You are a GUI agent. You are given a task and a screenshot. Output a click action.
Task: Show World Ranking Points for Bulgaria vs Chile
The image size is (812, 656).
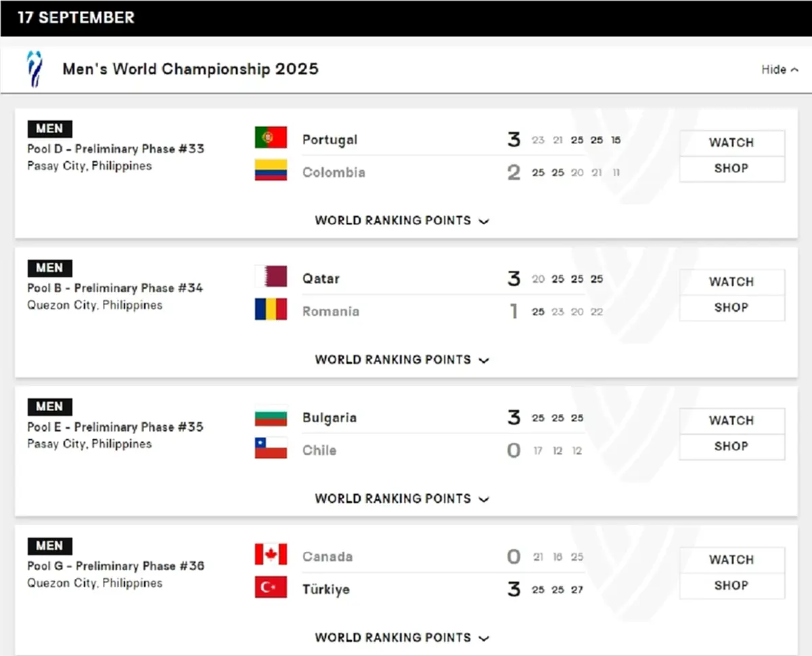click(402, 498)
